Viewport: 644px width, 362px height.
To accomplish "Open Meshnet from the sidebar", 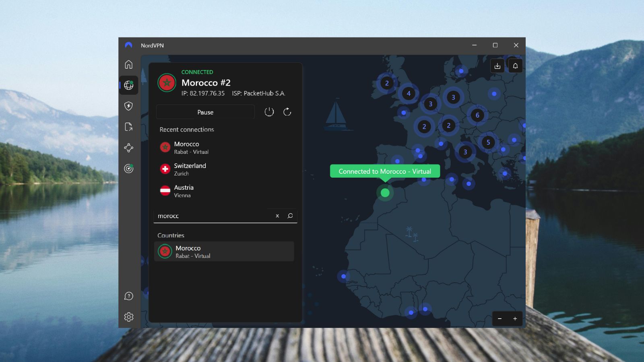I will [x=128, y=148].
